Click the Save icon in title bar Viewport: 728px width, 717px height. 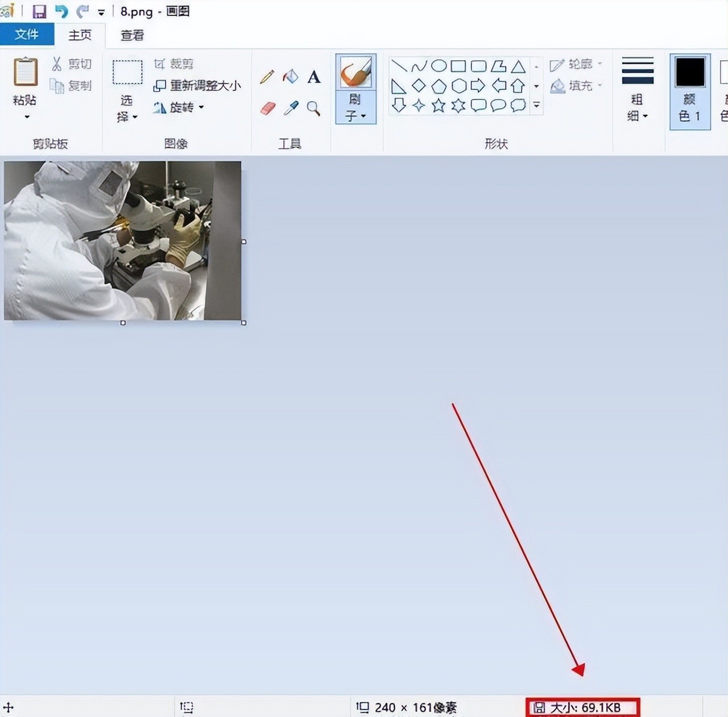pos(39,11)
